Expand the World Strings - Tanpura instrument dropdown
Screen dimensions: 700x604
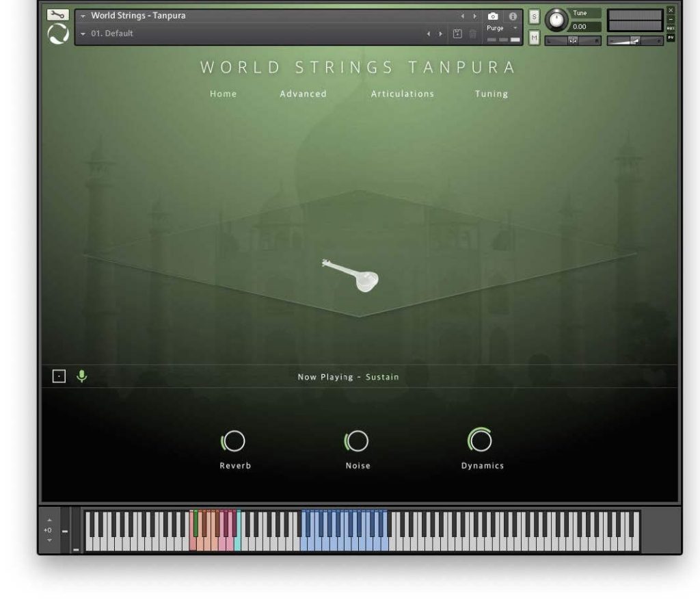coord(83,16)
